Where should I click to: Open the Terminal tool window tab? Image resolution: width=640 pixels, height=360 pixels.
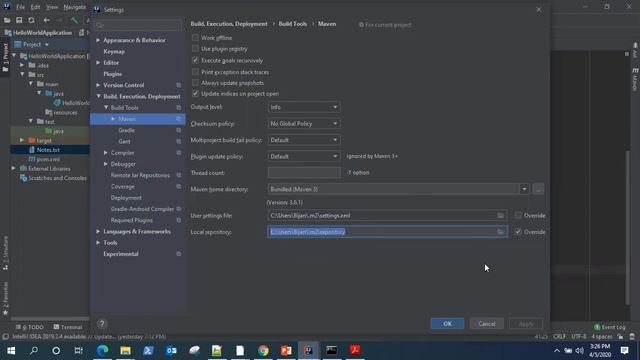click(68, 327)
